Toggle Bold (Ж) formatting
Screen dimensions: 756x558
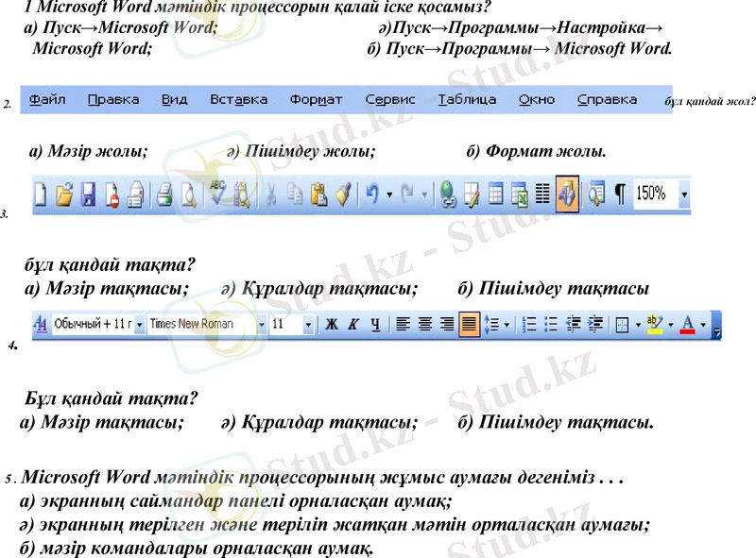click(332, 325)
